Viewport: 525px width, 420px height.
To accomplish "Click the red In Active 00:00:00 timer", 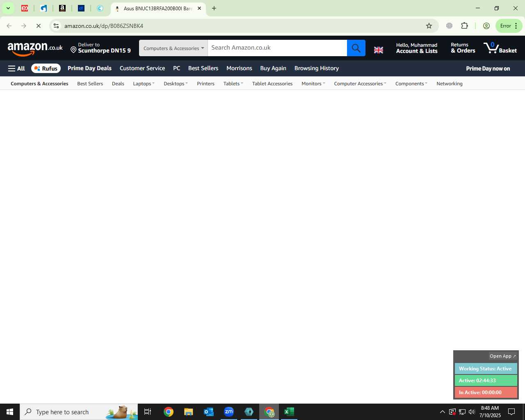I will (x=486, y=393).
